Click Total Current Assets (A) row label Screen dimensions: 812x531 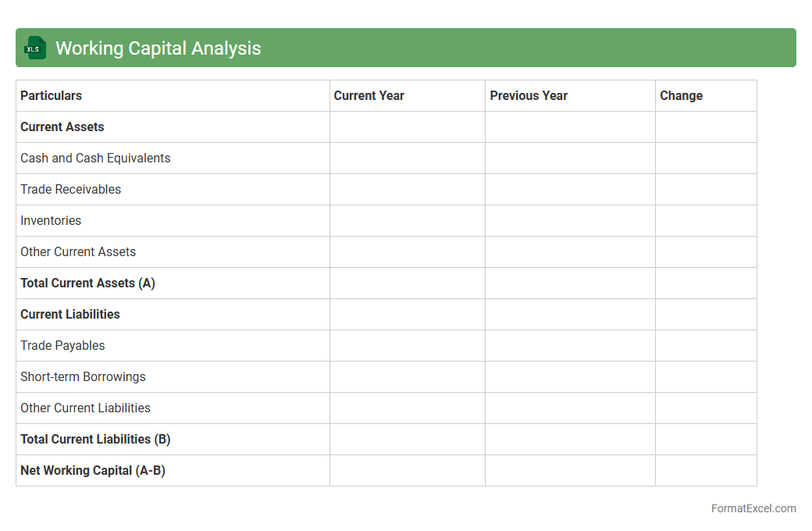coord(87,283)
